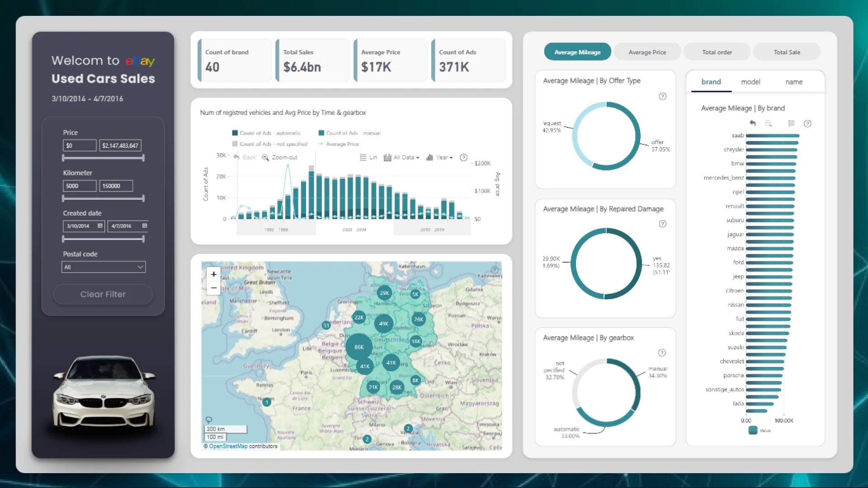Zoom out on the map
The width and height of the screenshot is (868, 488).
[214, 288]
